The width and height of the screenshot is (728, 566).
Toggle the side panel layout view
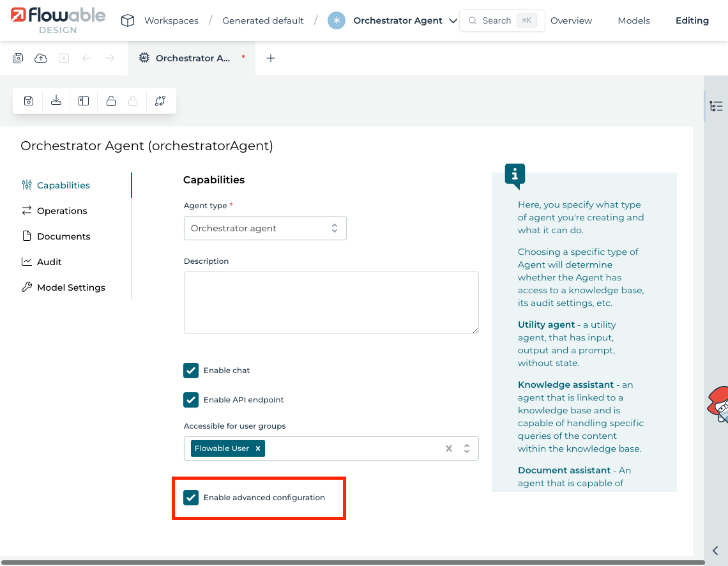click(83, 100)
